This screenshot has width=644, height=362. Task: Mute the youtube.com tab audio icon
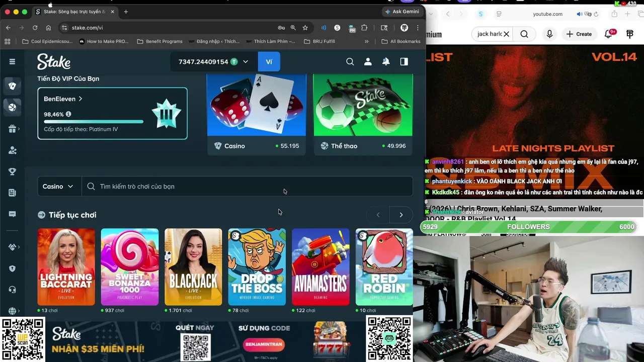pos(579,14)
